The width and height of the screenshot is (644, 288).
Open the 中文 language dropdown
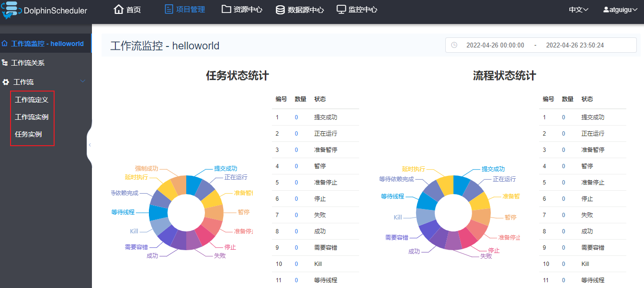tap(578, 10)
